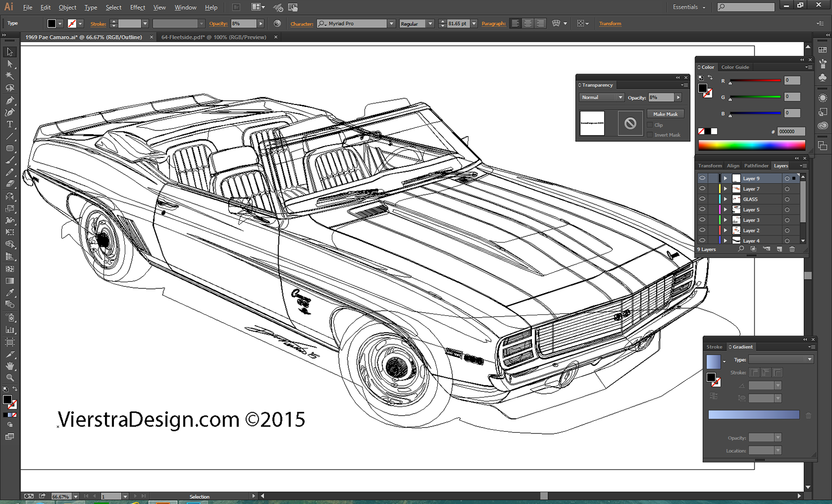Select the Hand tool
The image size is (832, 504).
click(x=9, y=366)
